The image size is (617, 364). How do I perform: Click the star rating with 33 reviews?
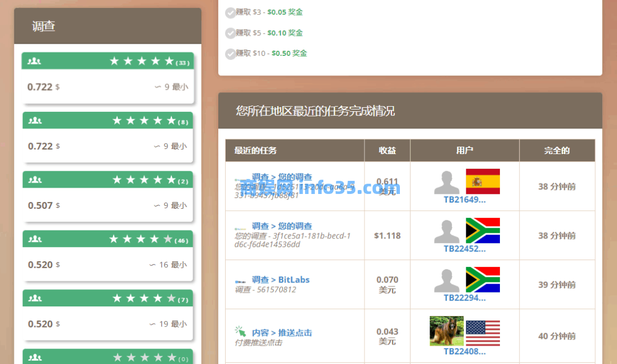click(142, 61)
